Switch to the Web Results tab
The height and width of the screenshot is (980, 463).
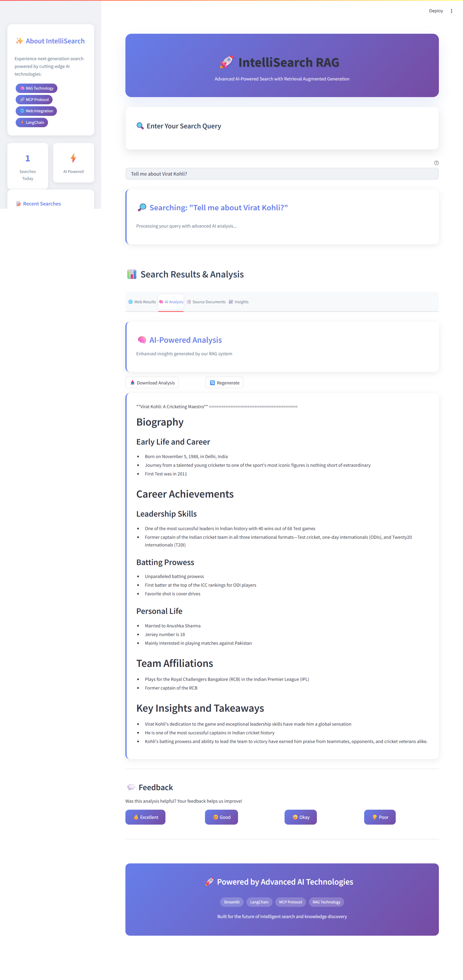[142, 302]
